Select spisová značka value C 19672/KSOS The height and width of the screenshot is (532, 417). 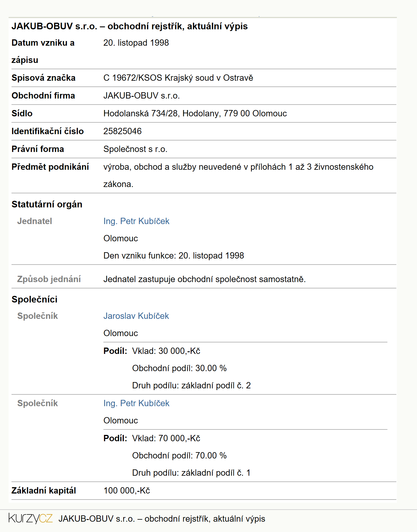[178, 78]
